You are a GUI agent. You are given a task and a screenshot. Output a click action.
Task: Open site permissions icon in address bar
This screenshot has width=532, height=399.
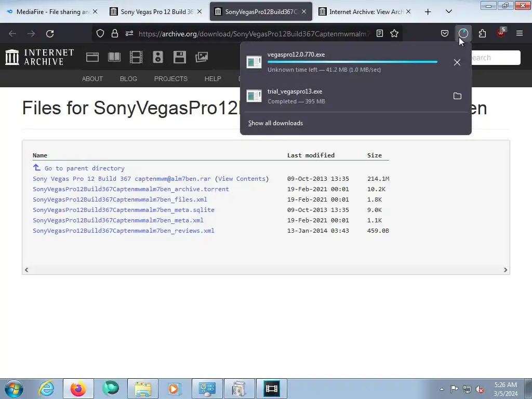[x=129, y=33]
